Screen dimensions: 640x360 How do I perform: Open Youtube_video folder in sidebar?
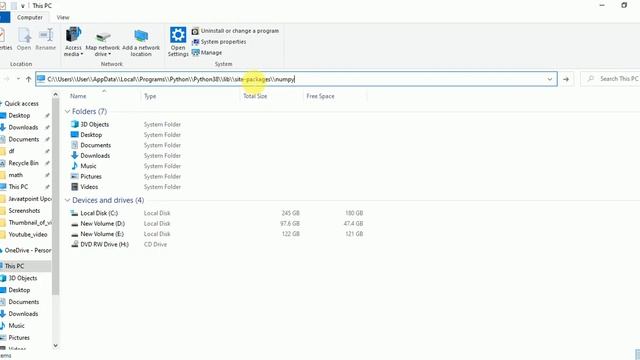click(x=28, y=235)
